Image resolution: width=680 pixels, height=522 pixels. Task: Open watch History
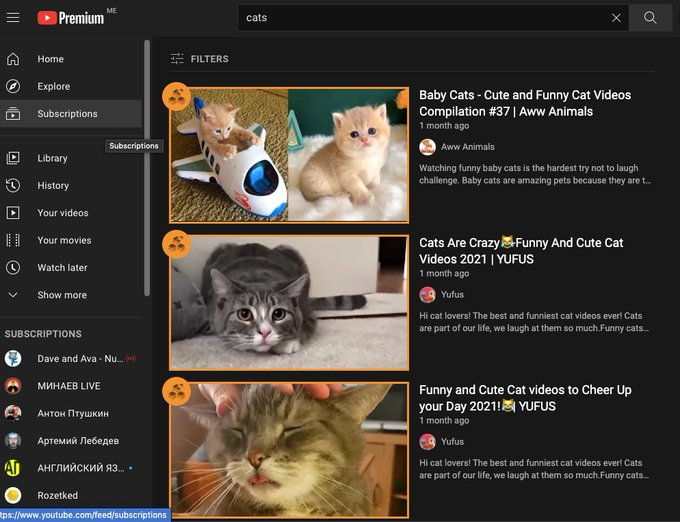click(x=53, y=185)
